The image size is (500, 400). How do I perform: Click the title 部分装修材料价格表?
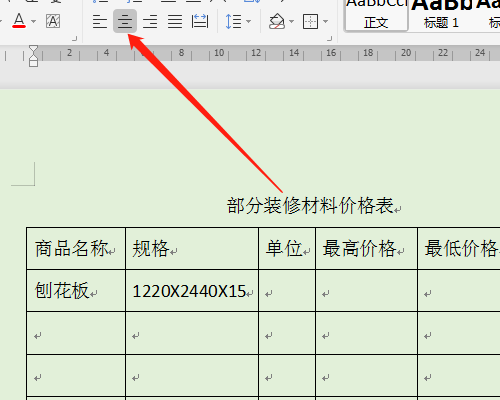tap(310, 205)
